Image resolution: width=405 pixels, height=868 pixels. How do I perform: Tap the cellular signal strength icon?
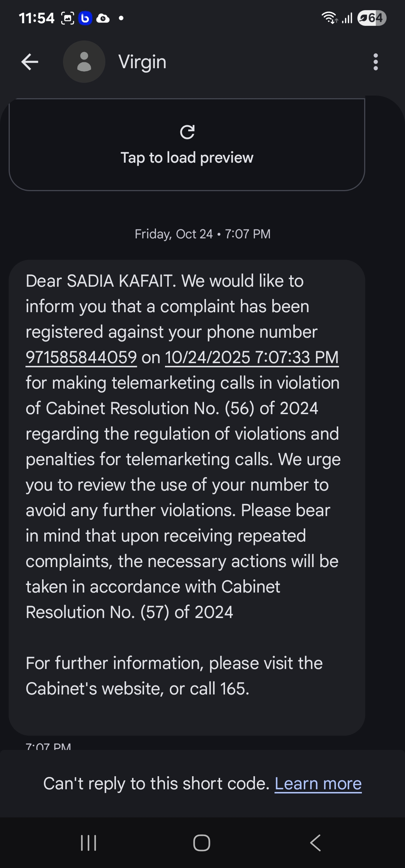(x=347, y=18)
